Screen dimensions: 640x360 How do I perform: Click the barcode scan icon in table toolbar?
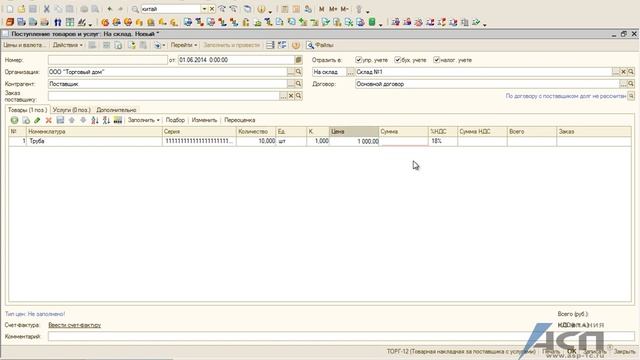pyautogui.click(x=118, y=120)
